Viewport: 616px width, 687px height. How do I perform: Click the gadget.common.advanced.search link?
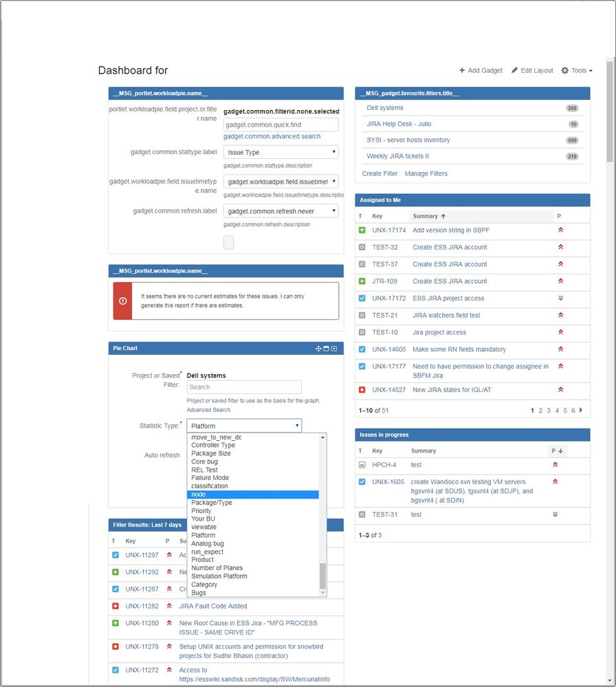point(272,136)
